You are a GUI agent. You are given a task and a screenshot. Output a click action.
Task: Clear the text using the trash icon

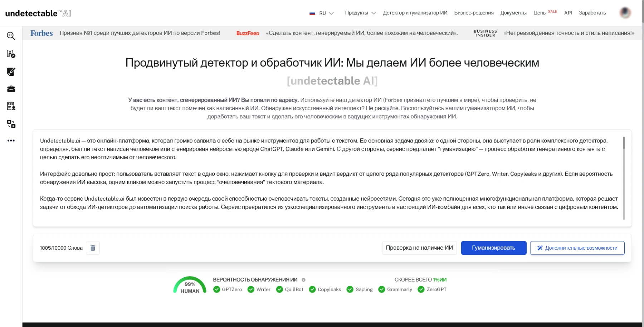click(93, 248)
